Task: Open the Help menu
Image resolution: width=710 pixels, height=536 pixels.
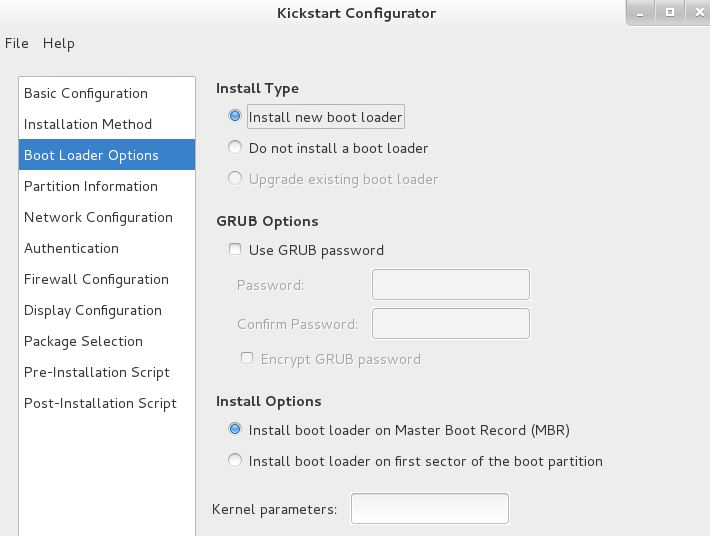Action: tap(58, 43)
